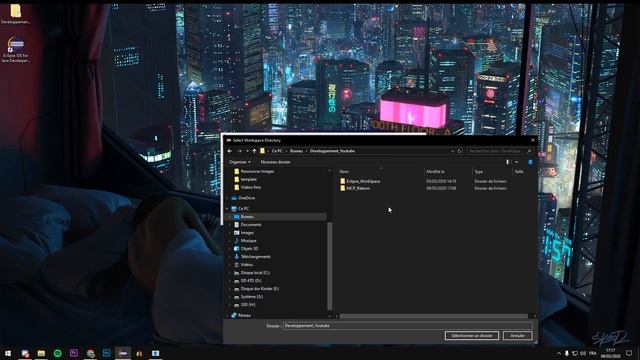Sort by the Nom column header
Viewport: 640px width, 360px height.
click(x=344, y=172)
